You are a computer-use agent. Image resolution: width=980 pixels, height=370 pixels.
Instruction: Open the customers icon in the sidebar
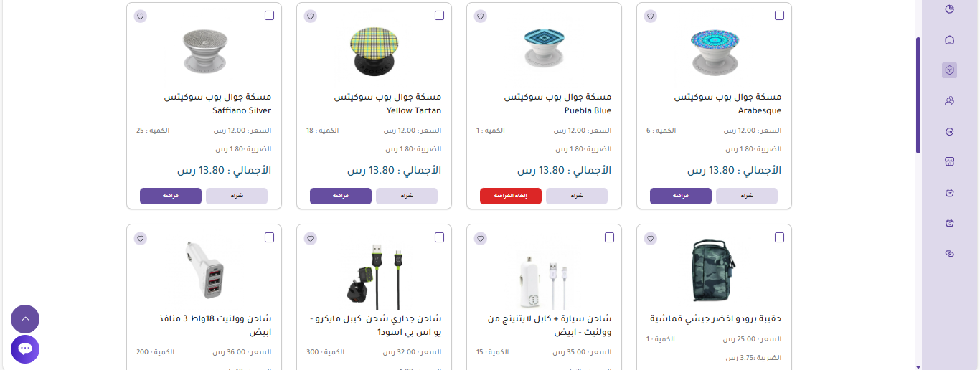click(950, 101)
